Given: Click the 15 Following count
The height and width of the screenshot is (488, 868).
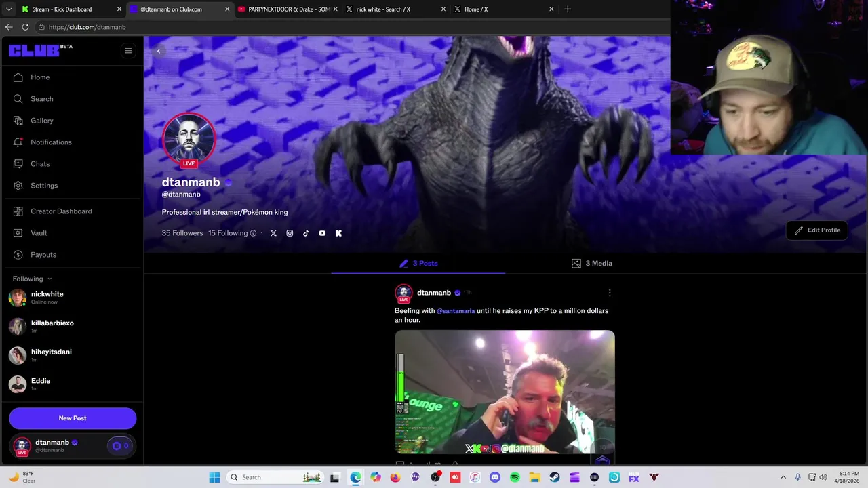Looking at the screenshot, I should coord(228,233).
